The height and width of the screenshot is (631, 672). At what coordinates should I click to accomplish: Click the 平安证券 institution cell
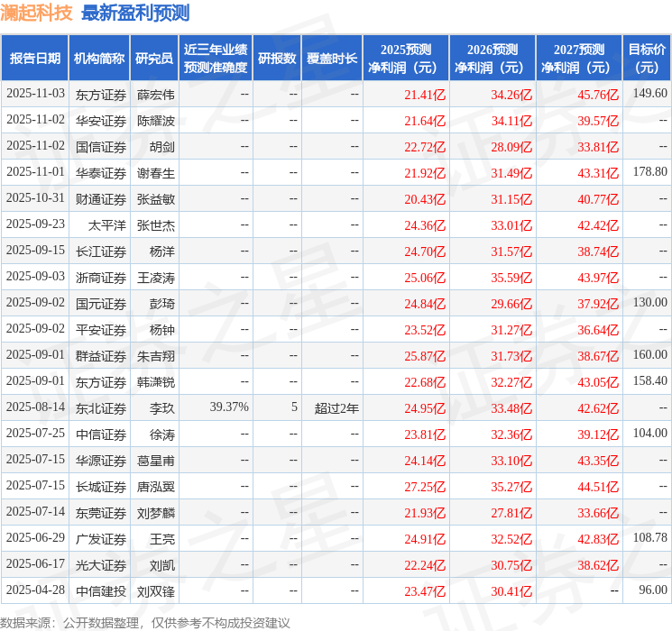click(x=101, y=330)
